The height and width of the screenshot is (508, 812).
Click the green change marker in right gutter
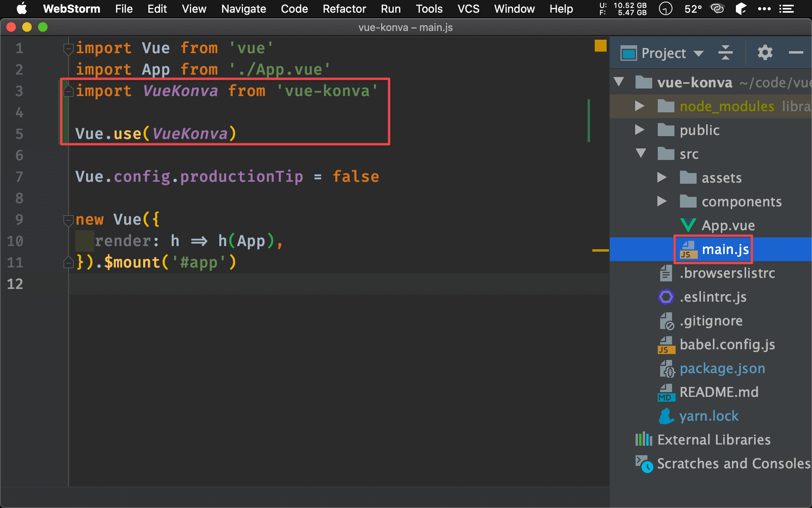click(589, 121)
